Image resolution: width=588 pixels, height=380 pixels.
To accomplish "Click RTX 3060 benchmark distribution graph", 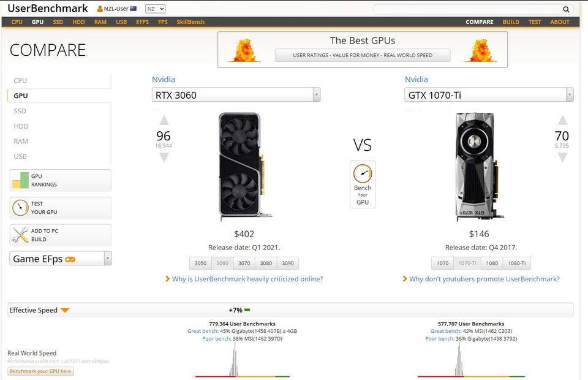I will pyautogui.click(x=243, y=360).
